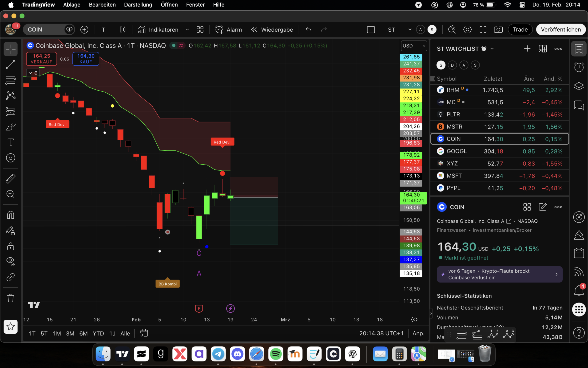Open the alerts clock panel in sidebar
588x368 pixels.
click(x=579, y=67)
